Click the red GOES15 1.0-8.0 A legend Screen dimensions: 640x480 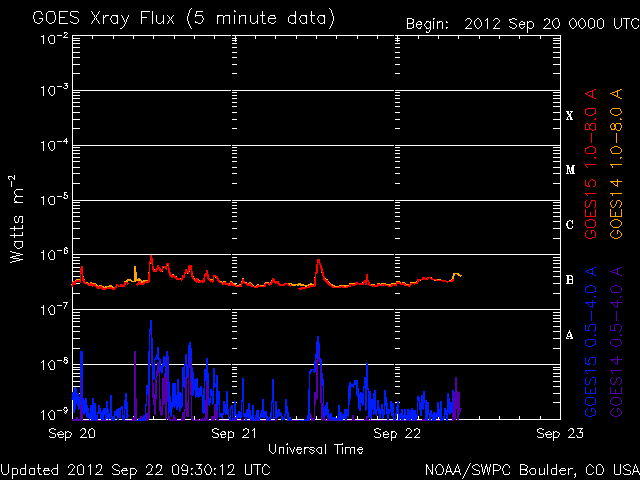[x=592, y=186]
